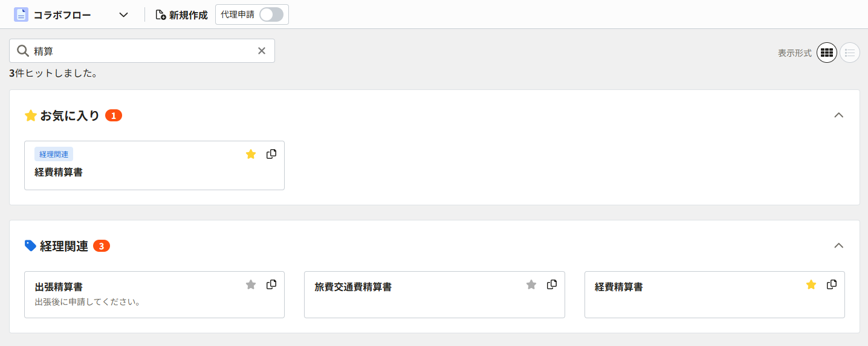Switch to list display format
868x346 pixels.
(850, 53)
